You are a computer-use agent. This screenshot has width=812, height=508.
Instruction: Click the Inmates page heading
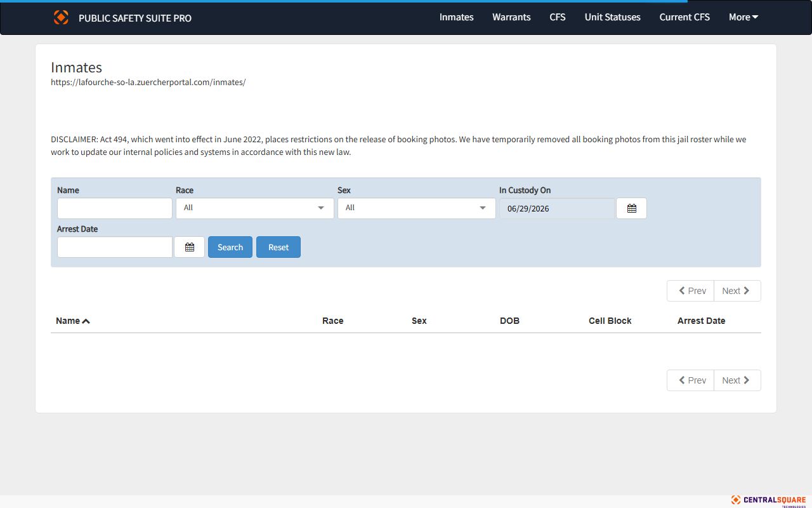76,67
